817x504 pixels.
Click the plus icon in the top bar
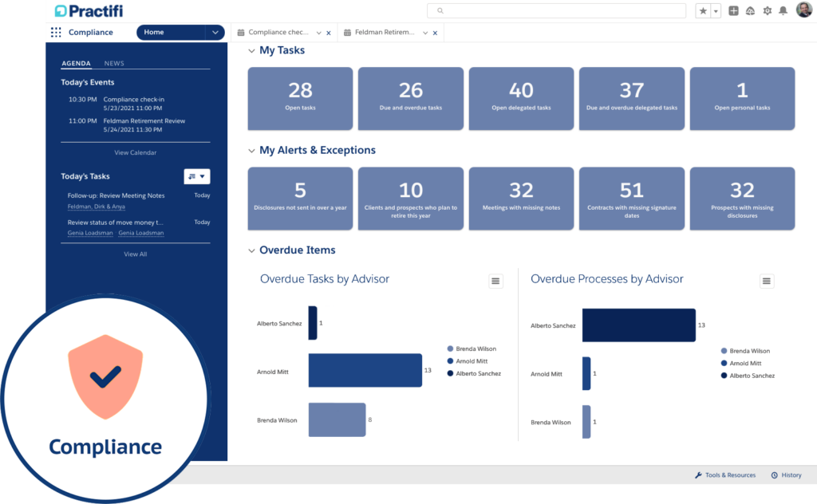pos(733,11)
